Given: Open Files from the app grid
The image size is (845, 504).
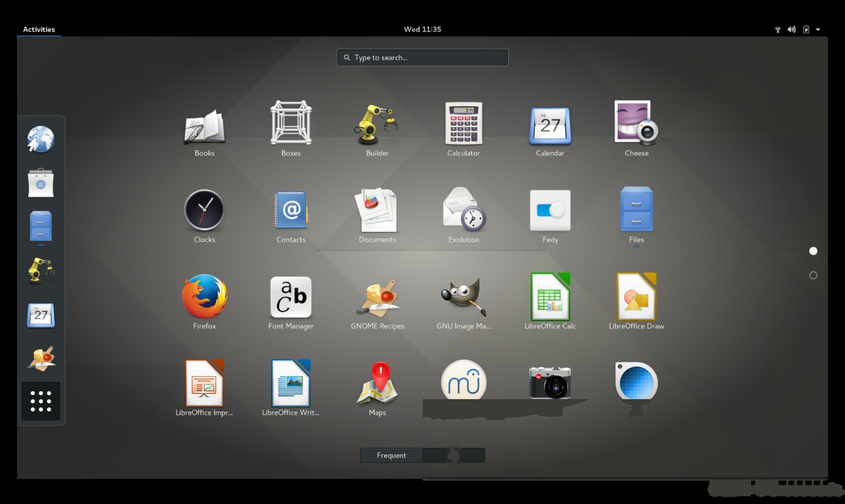Looking at the screenshot, I should [637, 208].
